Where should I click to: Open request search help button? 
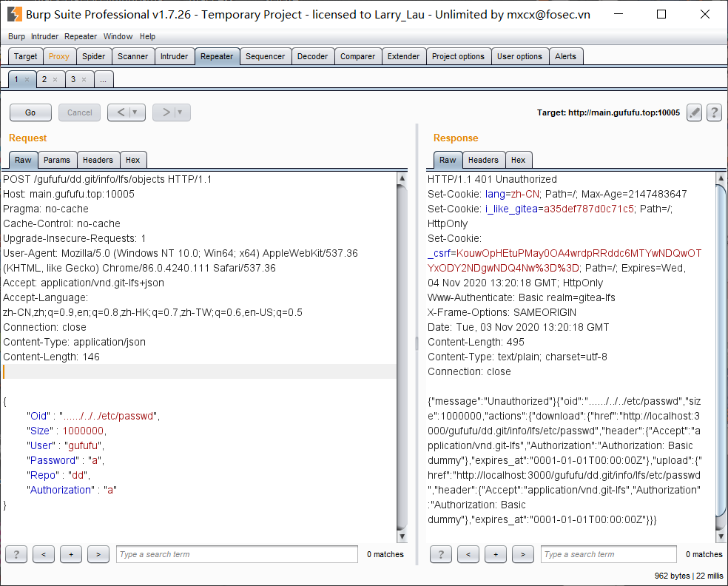tap(16, 554)
